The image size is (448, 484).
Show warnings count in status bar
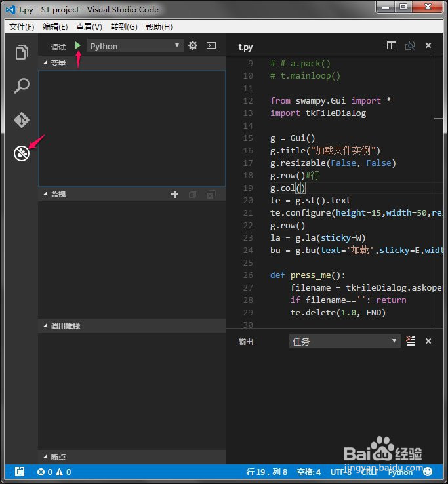[x=64, y=472]
